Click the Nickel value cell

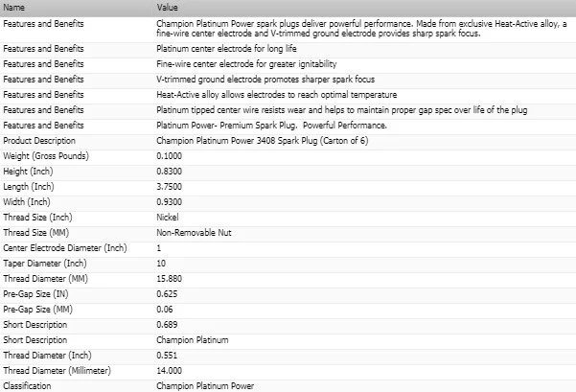(168, 218)
